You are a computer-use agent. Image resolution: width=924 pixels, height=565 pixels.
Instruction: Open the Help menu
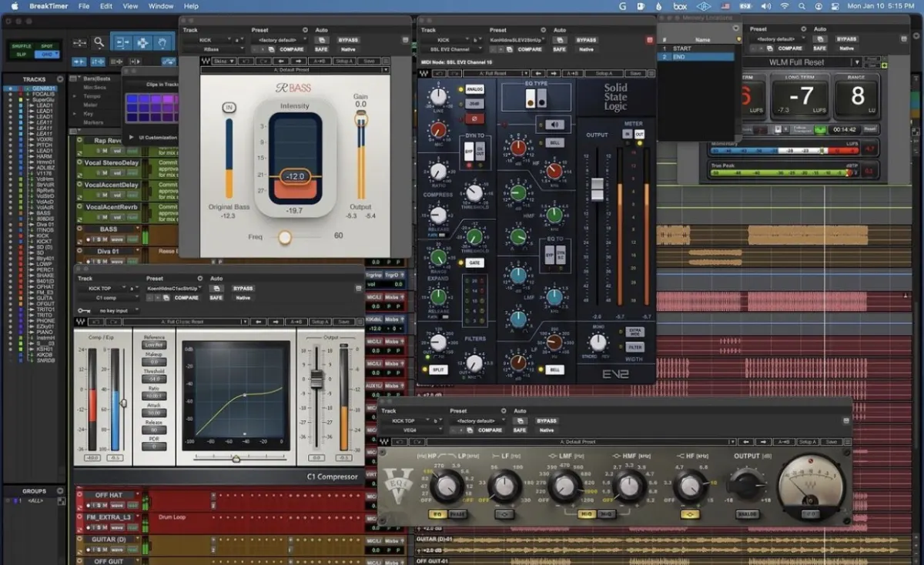pyautogui.click(x=191, y=6)
